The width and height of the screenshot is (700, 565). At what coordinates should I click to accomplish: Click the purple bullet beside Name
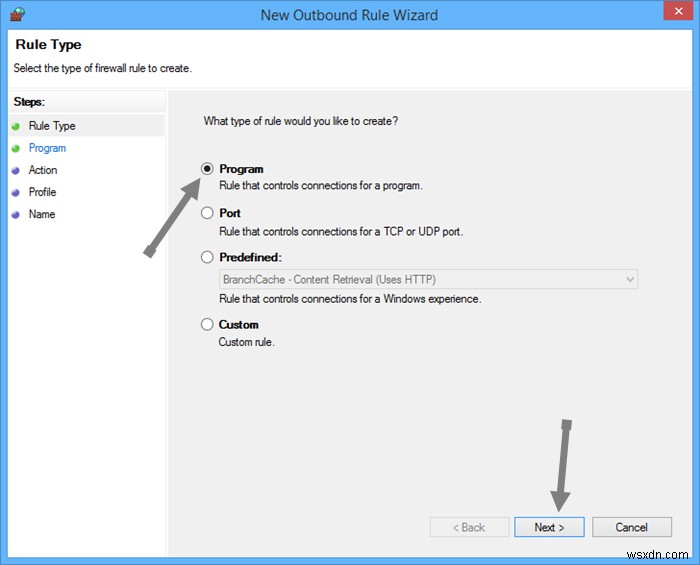coord(16,215)
